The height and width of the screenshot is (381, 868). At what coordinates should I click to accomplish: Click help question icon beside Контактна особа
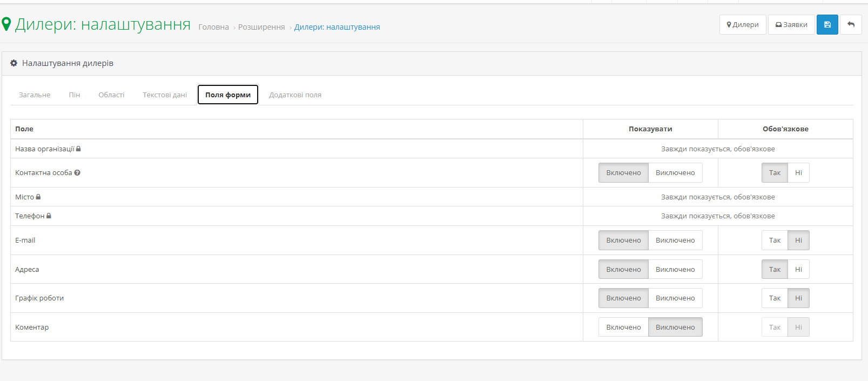(x=77, y=173)
